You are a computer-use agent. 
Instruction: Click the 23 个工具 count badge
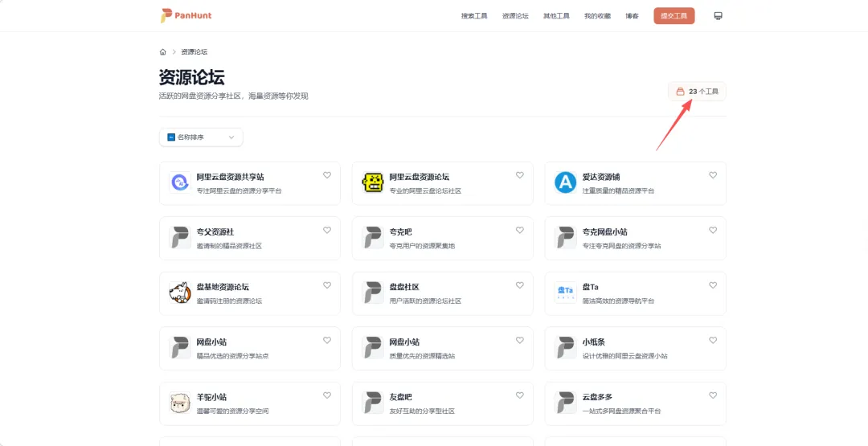coord(697,92)
